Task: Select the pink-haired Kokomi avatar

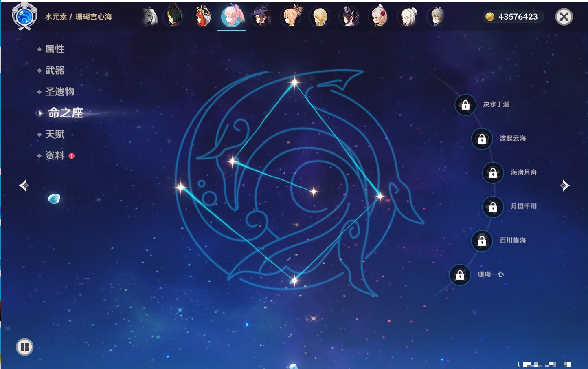Action: point(232,16)
